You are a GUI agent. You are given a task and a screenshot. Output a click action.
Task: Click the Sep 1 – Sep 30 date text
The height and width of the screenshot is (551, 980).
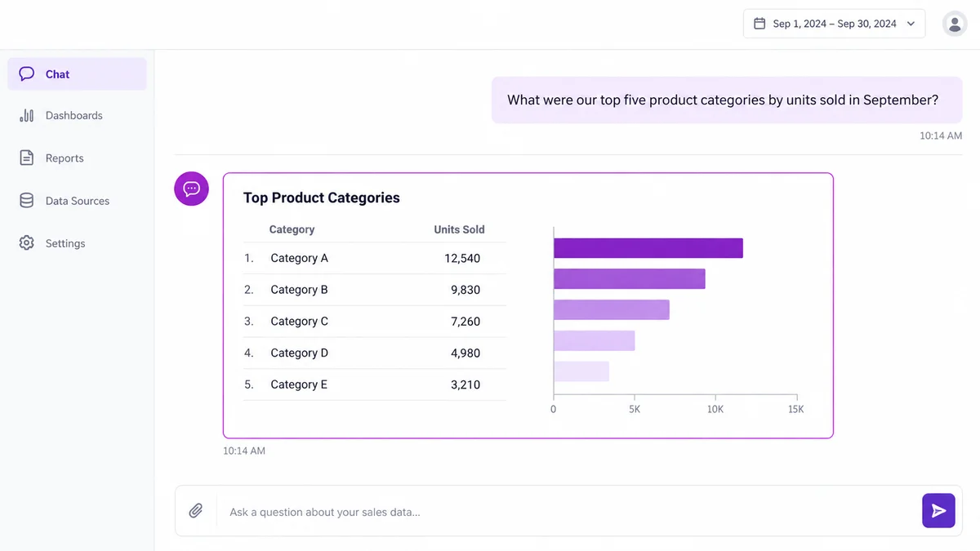click(835, 24)
